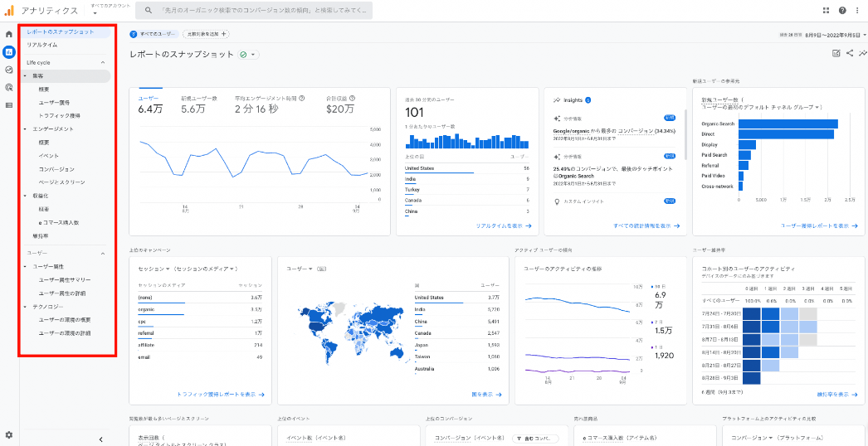Open the Insights trend icon at top right
The image size is (868, 446).
click(x=863, y=53)
